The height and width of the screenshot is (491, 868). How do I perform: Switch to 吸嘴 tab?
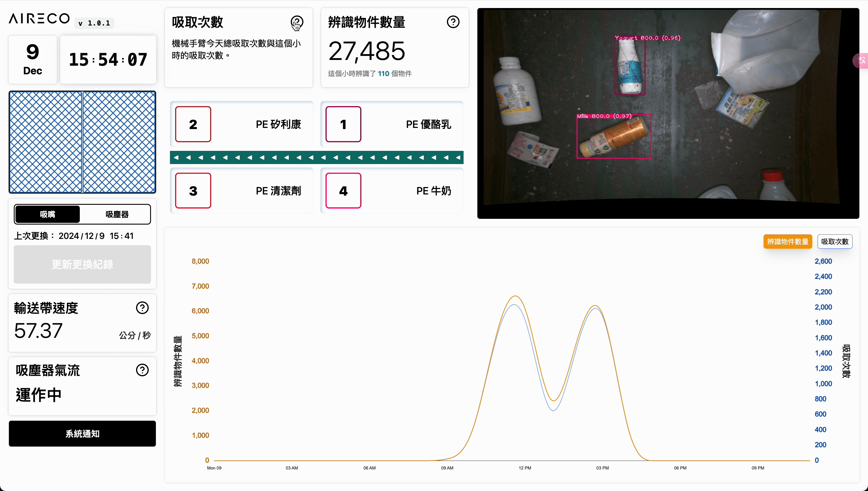click(x=48, y=214)
